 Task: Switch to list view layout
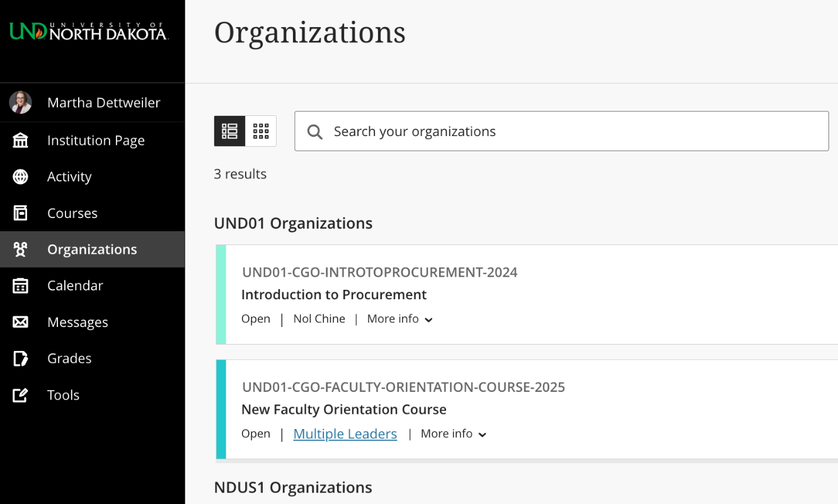pyautogui.click(x=229, y=131)
